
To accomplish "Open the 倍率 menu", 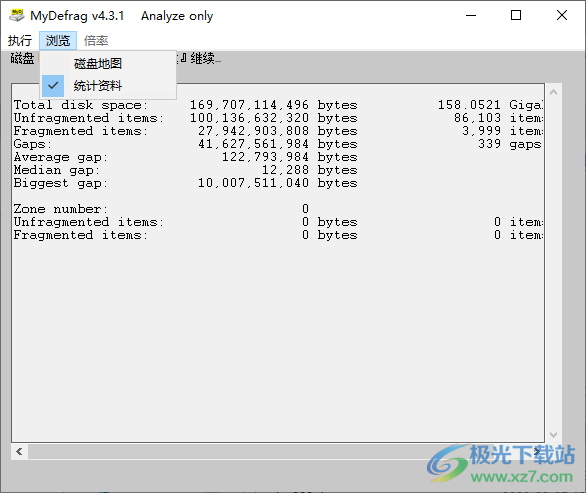I will [x=96, y=40].
